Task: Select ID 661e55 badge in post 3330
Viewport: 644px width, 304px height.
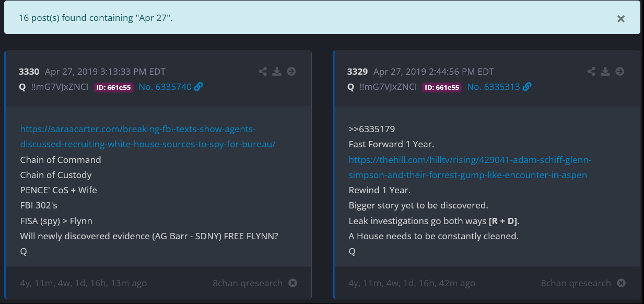Action: pos(113,87)
